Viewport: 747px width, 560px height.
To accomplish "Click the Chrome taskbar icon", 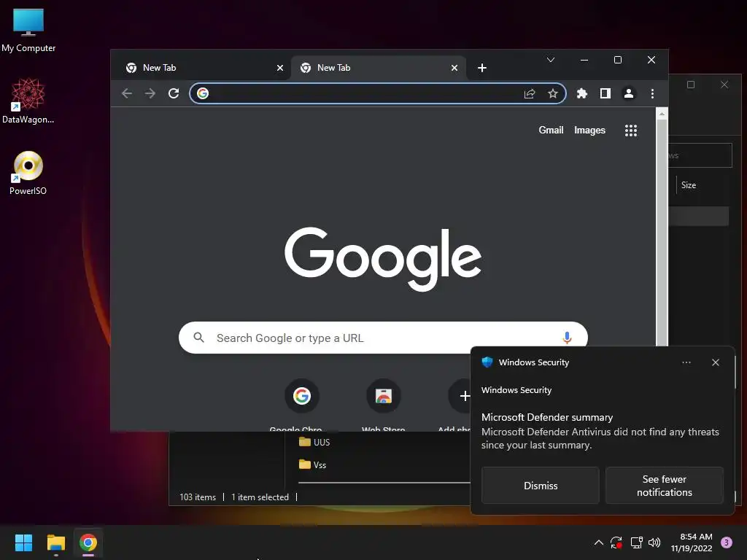I will tap(88, 542).
